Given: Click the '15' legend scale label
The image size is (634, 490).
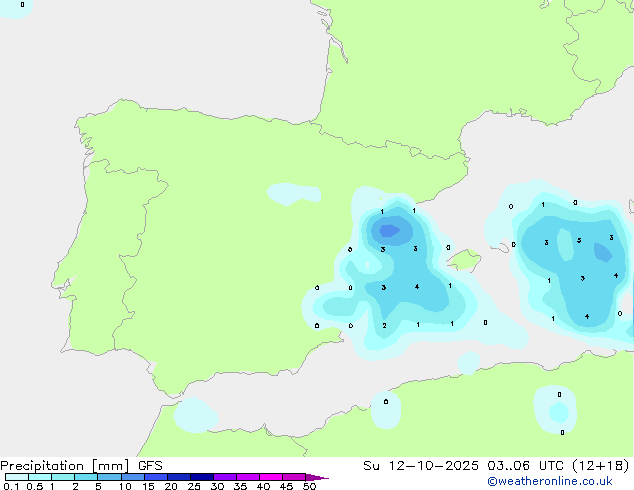Looking at the screenshot, I should point(148,486).
